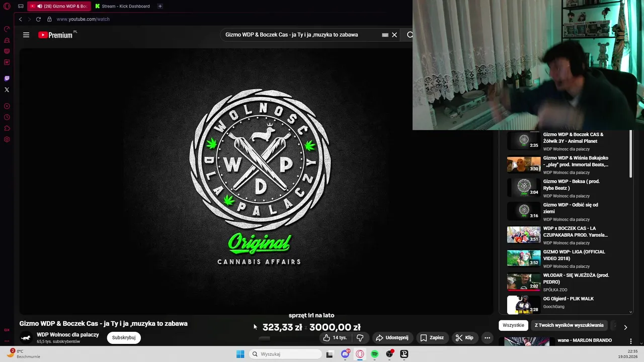Click Zapisz to save video
The height and width of the screenshot is (362, 644).
tap(432, 338)
